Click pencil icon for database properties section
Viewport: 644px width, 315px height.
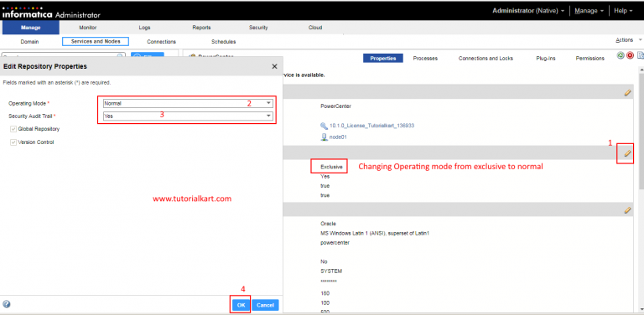coord(627,210)
